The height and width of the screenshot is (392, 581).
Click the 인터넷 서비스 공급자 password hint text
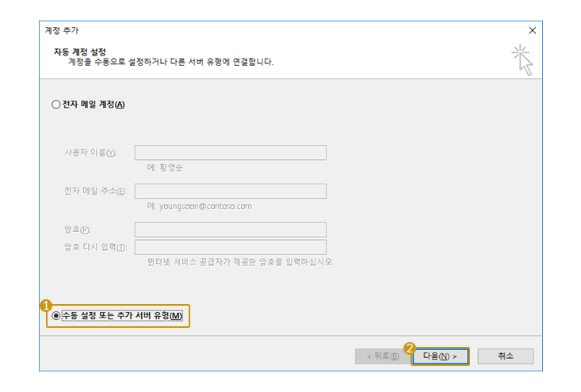point(240,261)
